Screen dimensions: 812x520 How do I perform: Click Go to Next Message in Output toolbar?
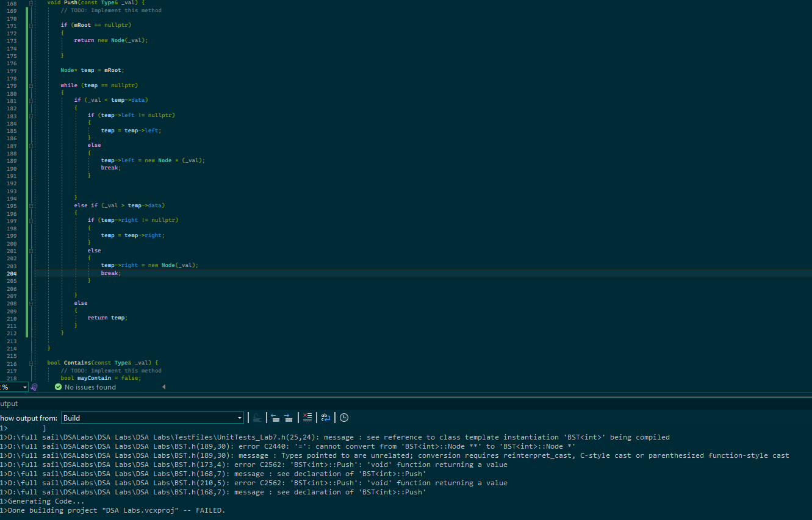click(288, 418)
